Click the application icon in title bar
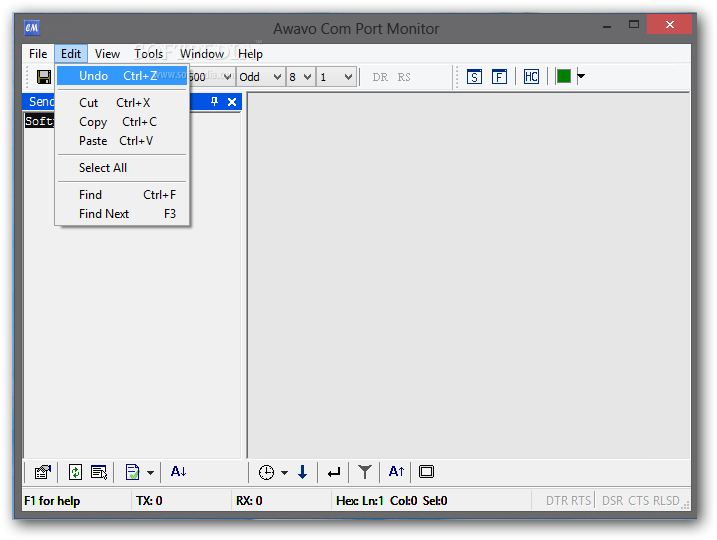 click(x=32, y=28)
